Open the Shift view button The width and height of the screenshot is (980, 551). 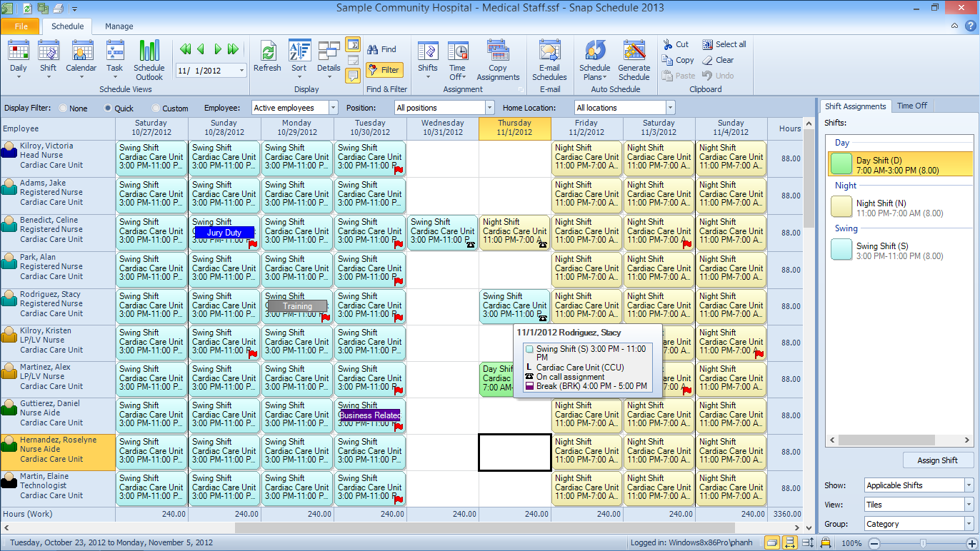48,59
